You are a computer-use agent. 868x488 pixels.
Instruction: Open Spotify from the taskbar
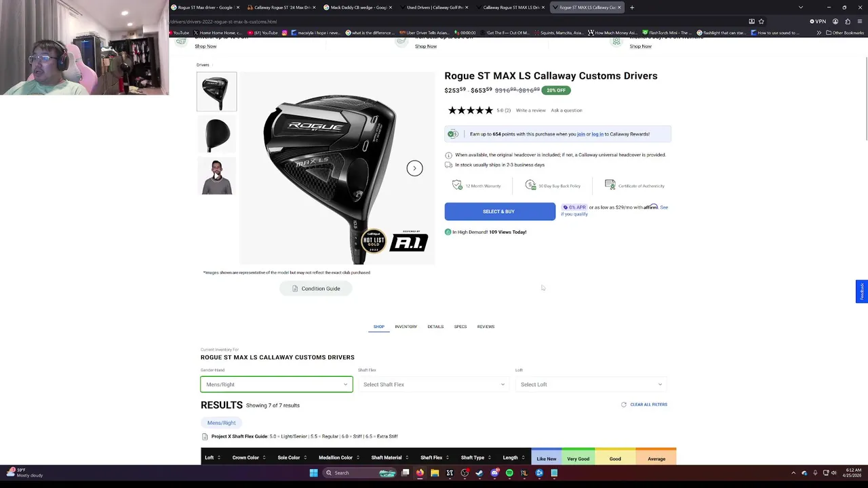[509, 473]
